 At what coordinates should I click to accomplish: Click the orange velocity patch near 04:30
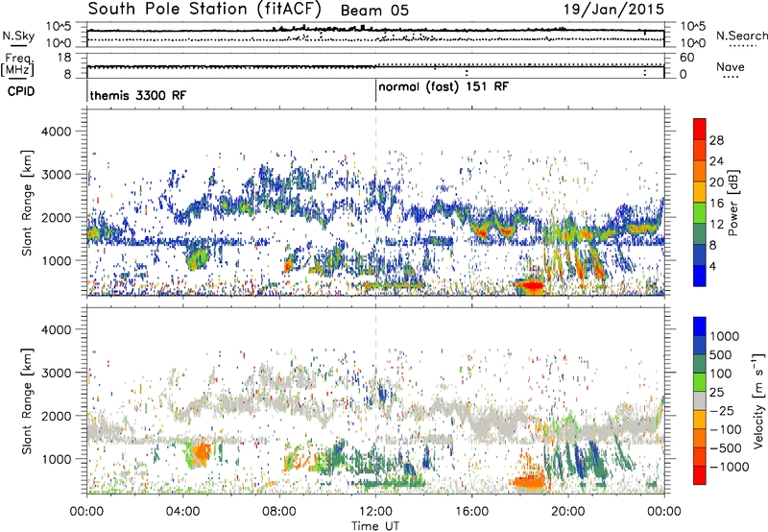(200, 453)
